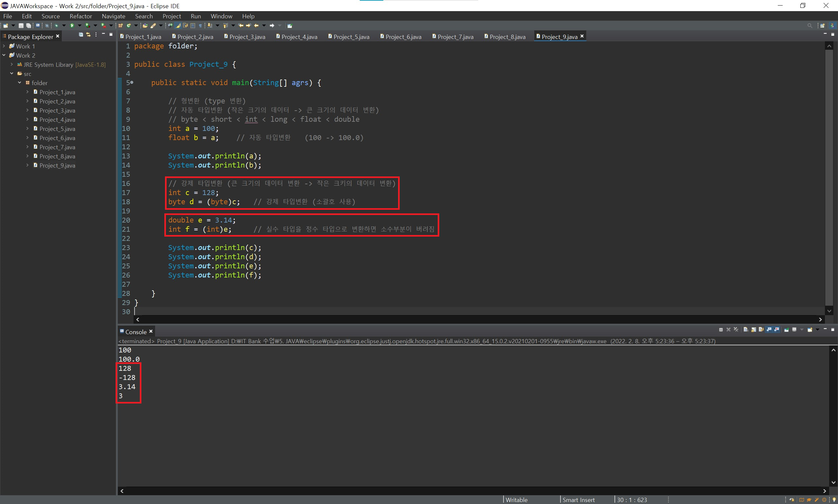
Task: Open the Refactor menu
Action: [x=81, y=16]
